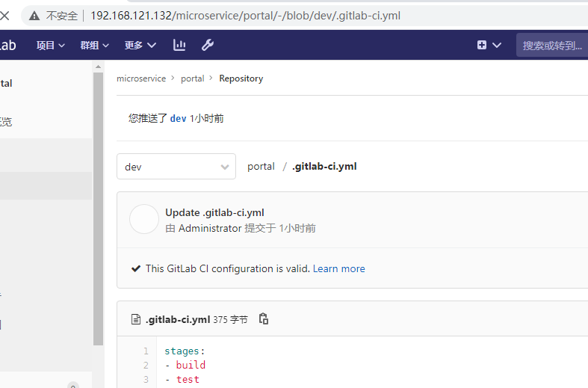Open the dev branch link in push notice
Image resolution: width=588 pixels, height=388 pixels.
[178, 119]
